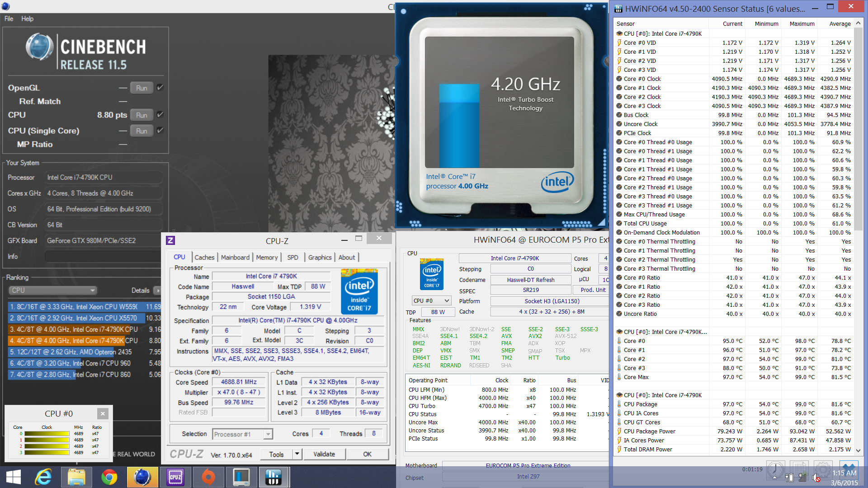Click the CPU-Z Tools button
The height and width of the screenshot is (488, 868).
pyautogui.click(x=276, y=455)
